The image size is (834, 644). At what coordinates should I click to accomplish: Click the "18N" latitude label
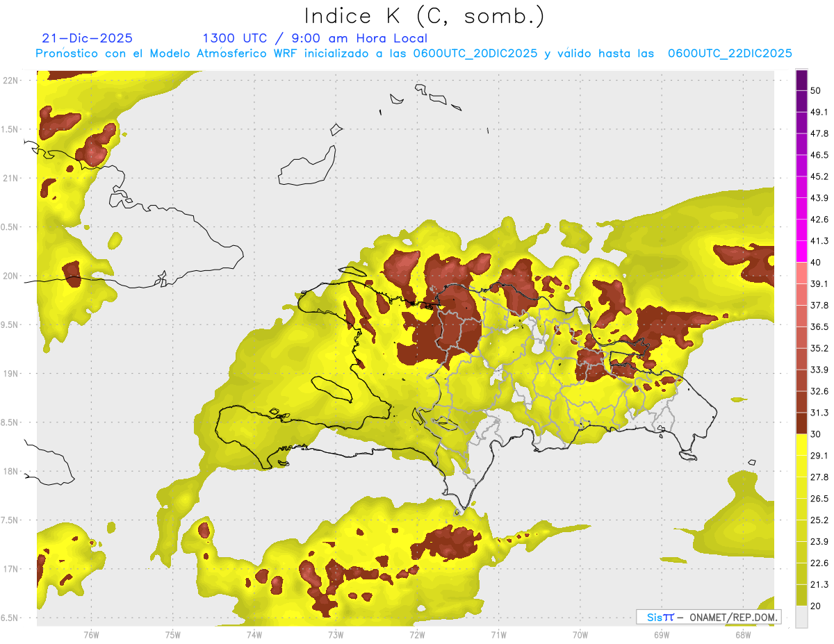point(11,471)
